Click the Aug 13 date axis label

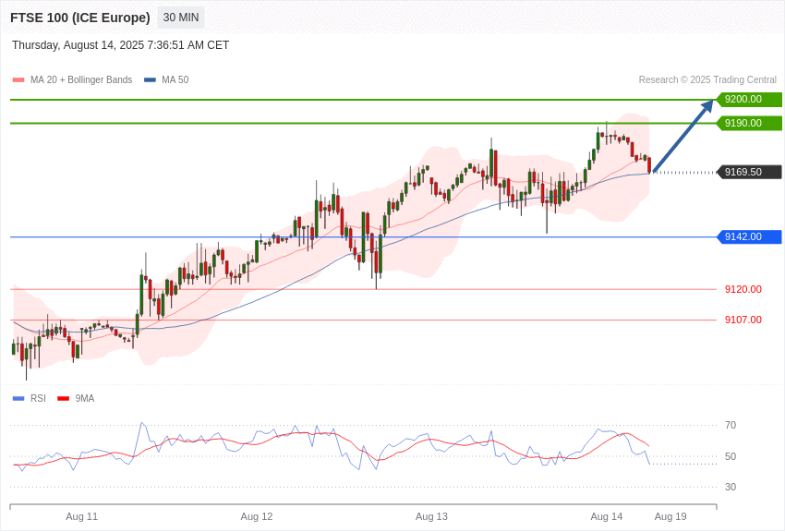point(431,516)
